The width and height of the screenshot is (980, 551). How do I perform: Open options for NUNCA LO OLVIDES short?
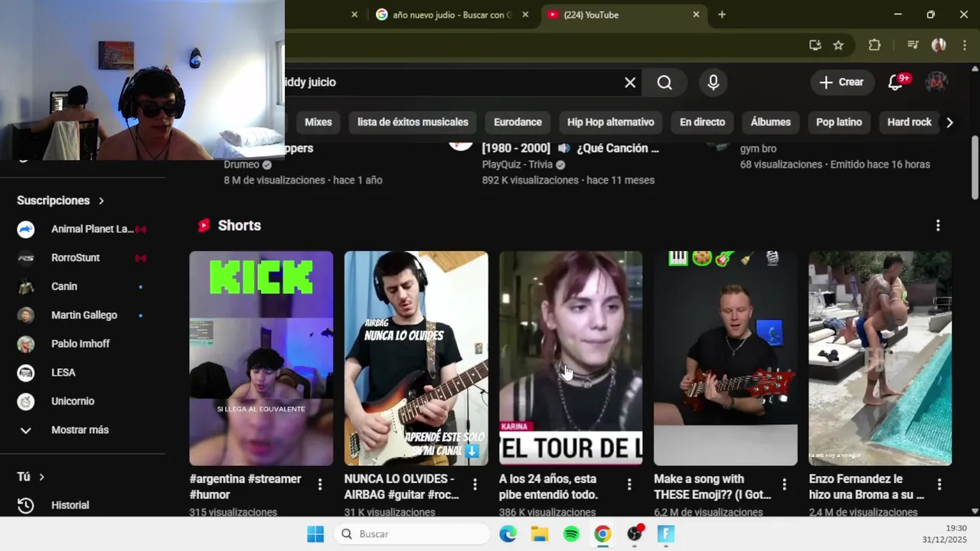tap(475, 484)
